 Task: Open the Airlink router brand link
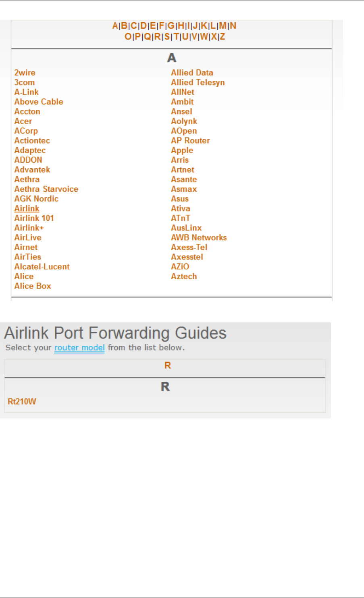(x=27, y=209)
